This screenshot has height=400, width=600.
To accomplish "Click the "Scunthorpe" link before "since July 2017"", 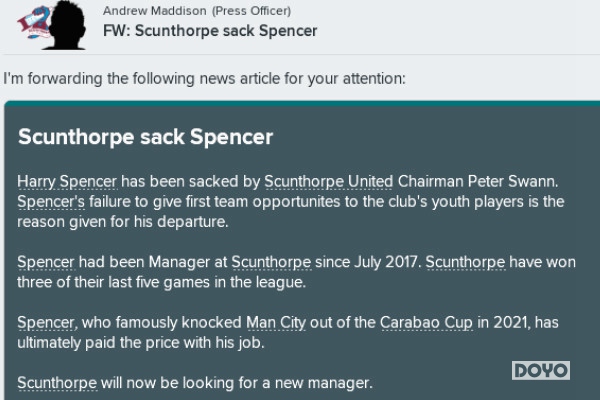I will [270, 262].
